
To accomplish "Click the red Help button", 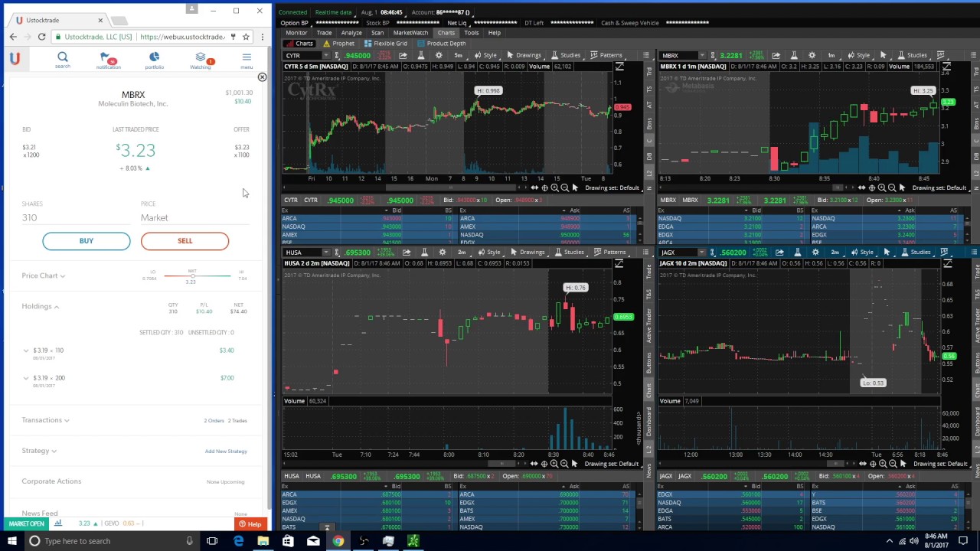I will (x=250, y=524).
